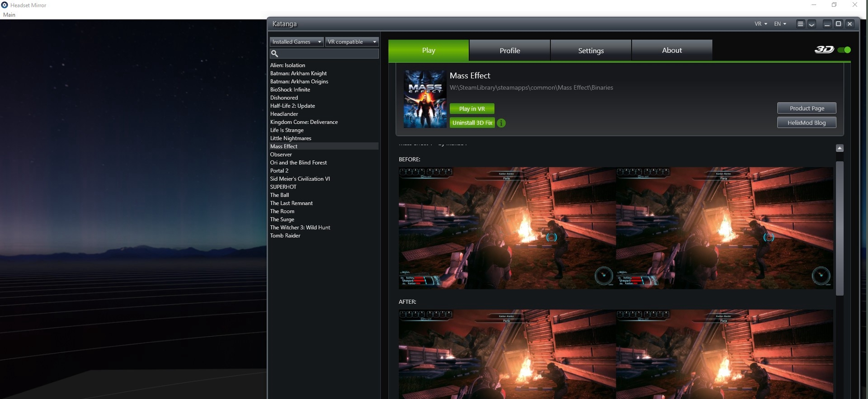This screenshot has height=399, width=868.
Task: Click the search magnifier icon
Action: 274,53
